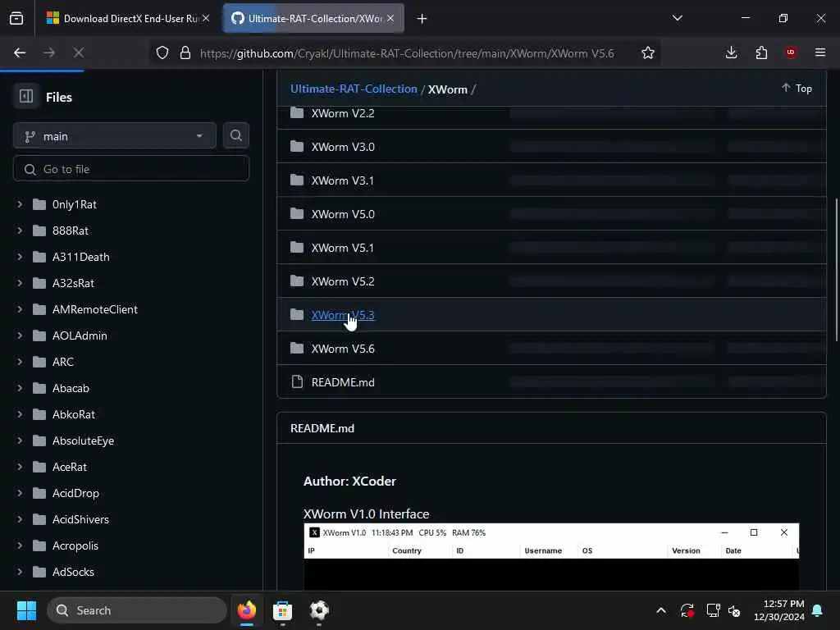840x630 pixels.
Task: Show hidden system tray icons
Action: click(x=661, y=610)
